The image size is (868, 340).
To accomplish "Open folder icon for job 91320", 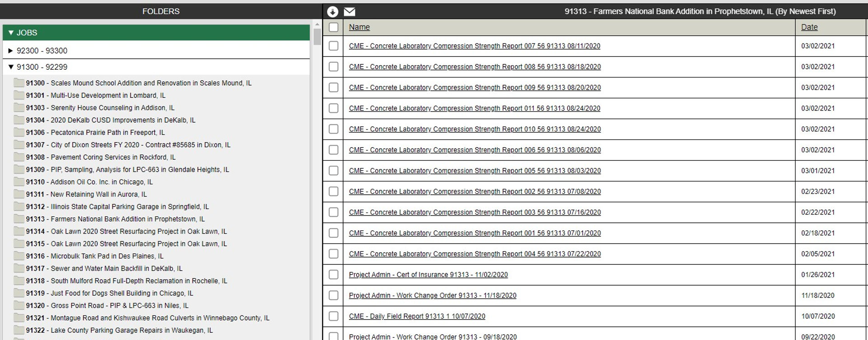I will 19,306.
